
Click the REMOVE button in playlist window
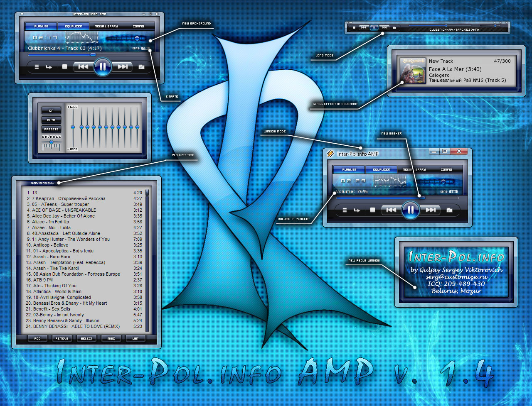click(x=62, y=338)
